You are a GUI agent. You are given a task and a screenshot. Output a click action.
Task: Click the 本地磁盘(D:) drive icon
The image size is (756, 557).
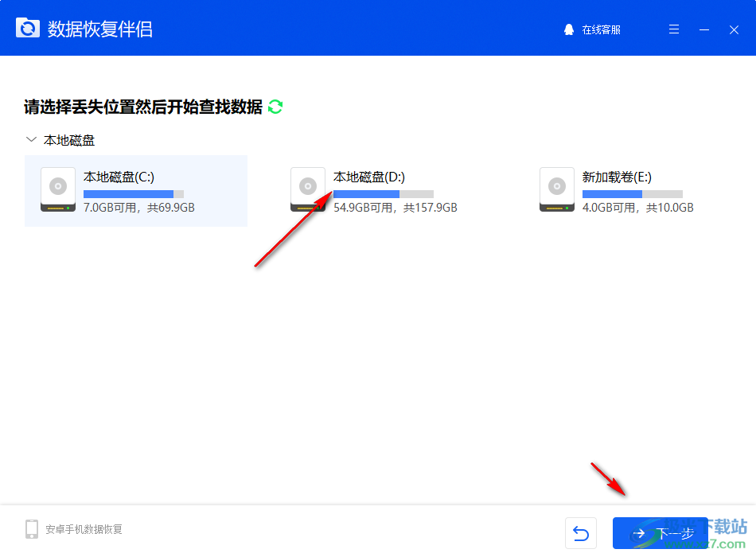[x=308, y=190]
